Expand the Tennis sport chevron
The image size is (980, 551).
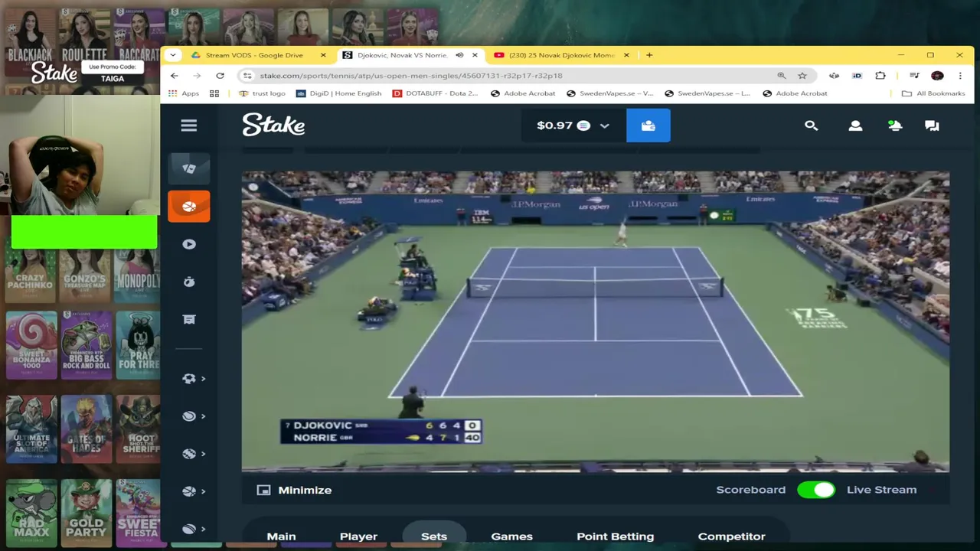pyautogui.click(x=203, y=416)
